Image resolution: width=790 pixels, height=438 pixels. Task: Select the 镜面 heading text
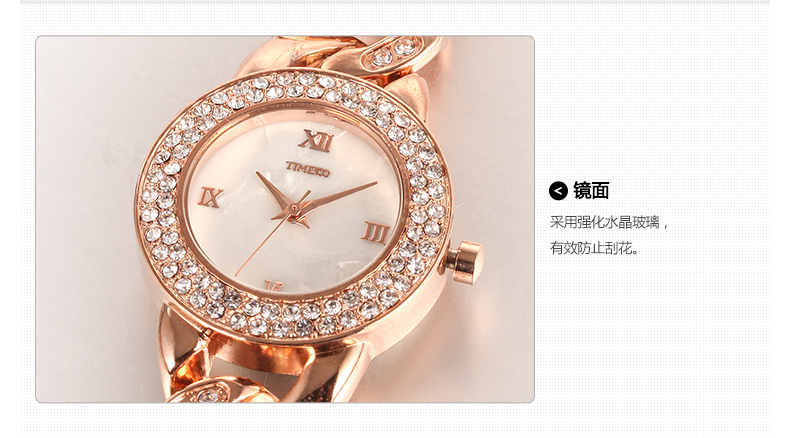[x=591, y=191]
